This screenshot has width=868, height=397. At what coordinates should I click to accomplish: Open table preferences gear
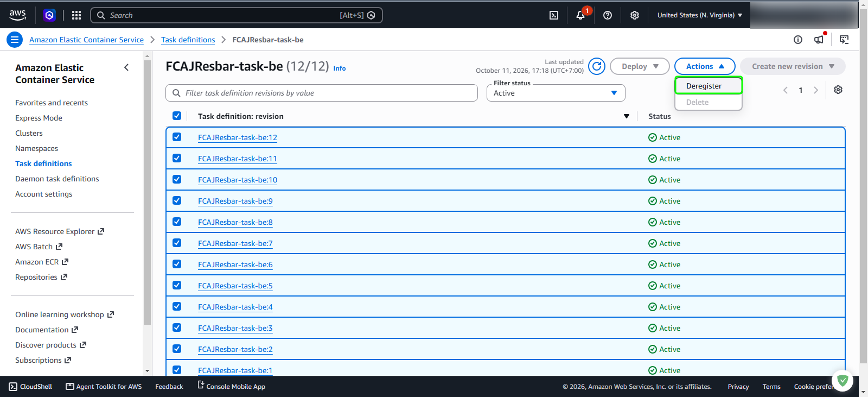tap(838, 90)
